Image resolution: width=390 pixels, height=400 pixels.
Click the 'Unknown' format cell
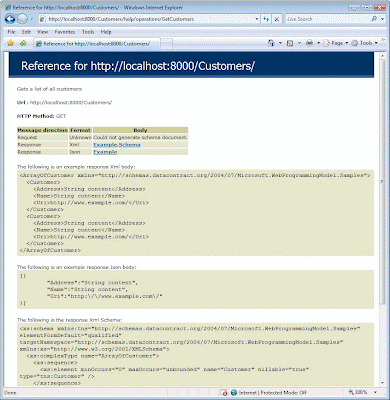[80, 137]
